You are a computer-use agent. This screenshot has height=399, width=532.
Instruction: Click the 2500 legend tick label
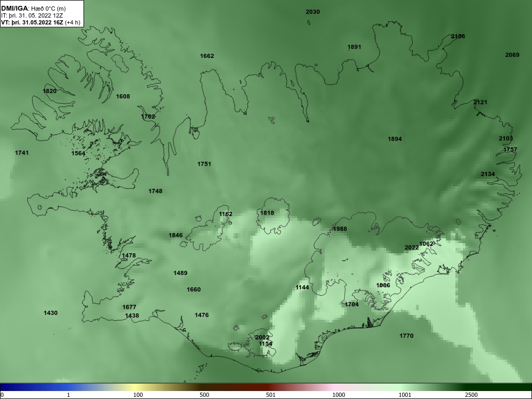pyautogui.click(x=471, y=395)
